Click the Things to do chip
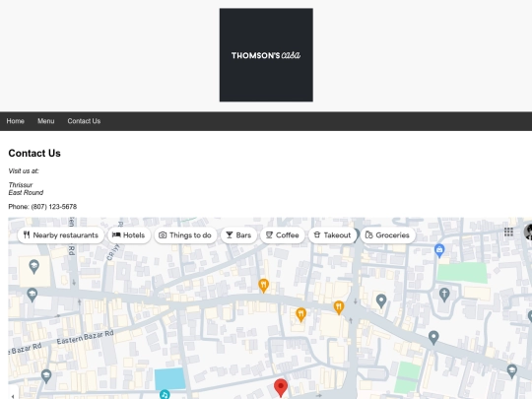 [x=185, y=235]
